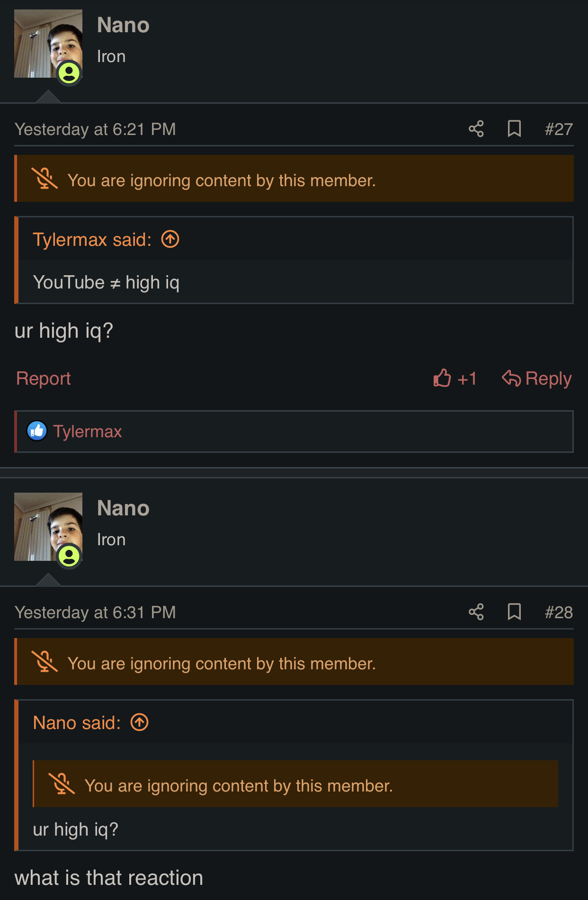Jump to Nano's quoted original post
Image resolution: width=588 pixels, height=900 pixels.
(x=140, y=722)
